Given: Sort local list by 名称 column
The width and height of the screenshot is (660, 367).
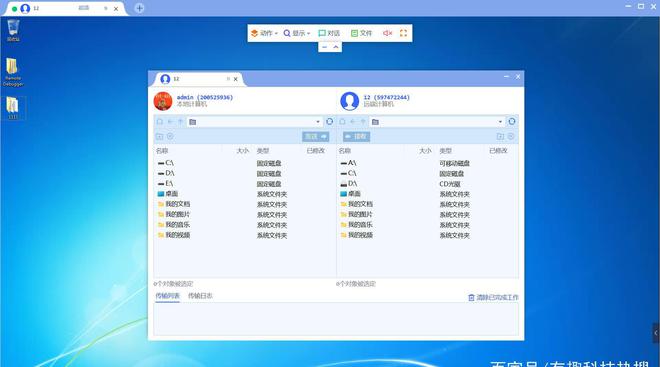Looking at the screenshot, I should [162, 151].
